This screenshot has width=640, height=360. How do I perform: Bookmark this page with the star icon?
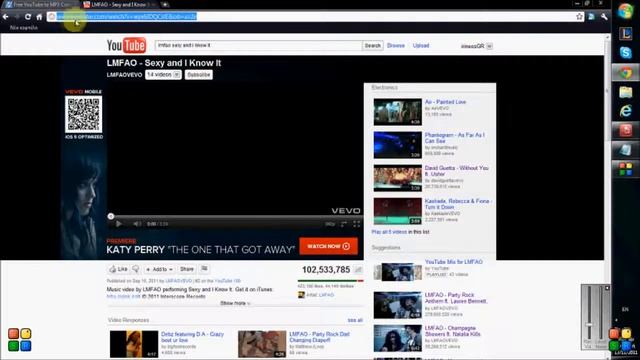pos(579,16)
